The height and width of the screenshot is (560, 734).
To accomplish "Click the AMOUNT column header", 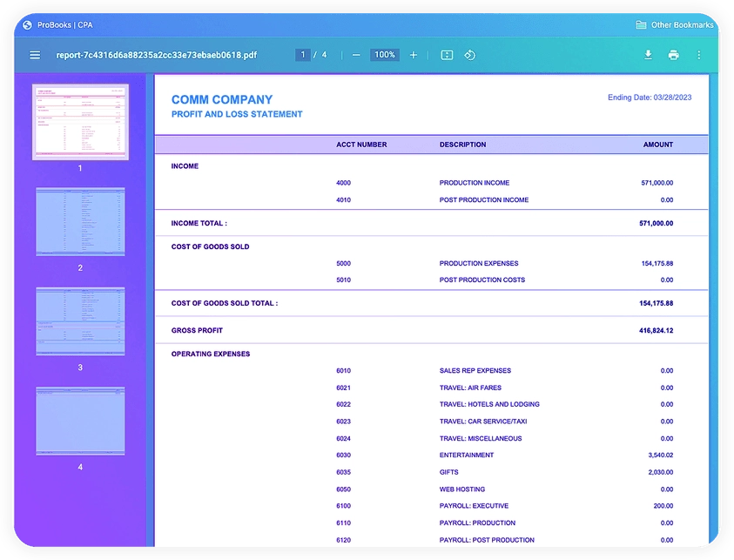I will pyautogui.click(x=657, y=145).
